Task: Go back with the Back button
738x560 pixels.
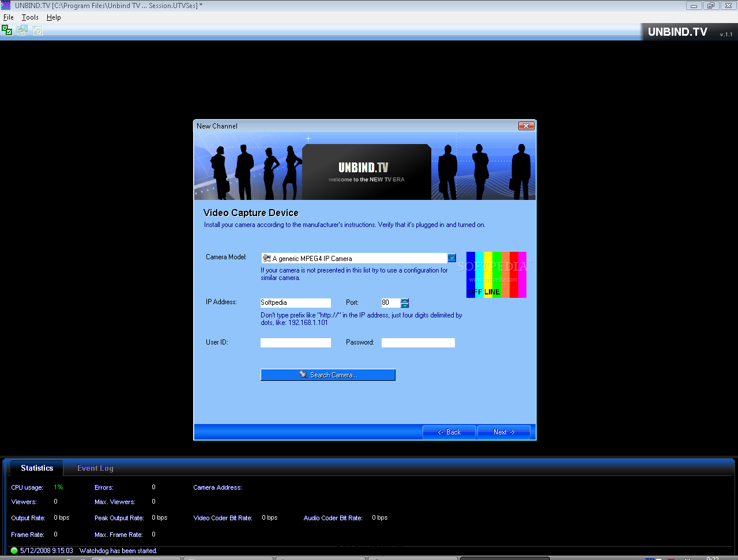Action: pyautogui.click(x=449, y=432)
